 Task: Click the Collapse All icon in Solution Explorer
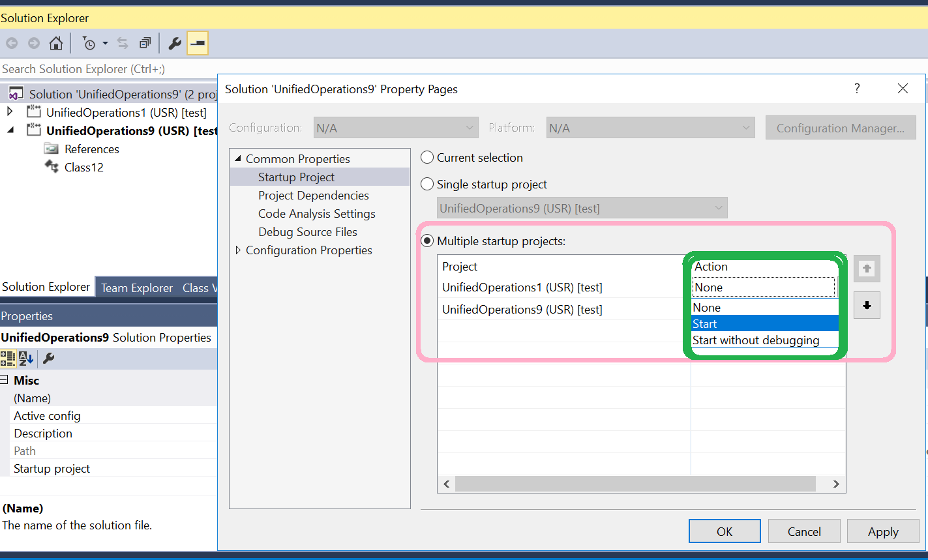coord(145,44)
